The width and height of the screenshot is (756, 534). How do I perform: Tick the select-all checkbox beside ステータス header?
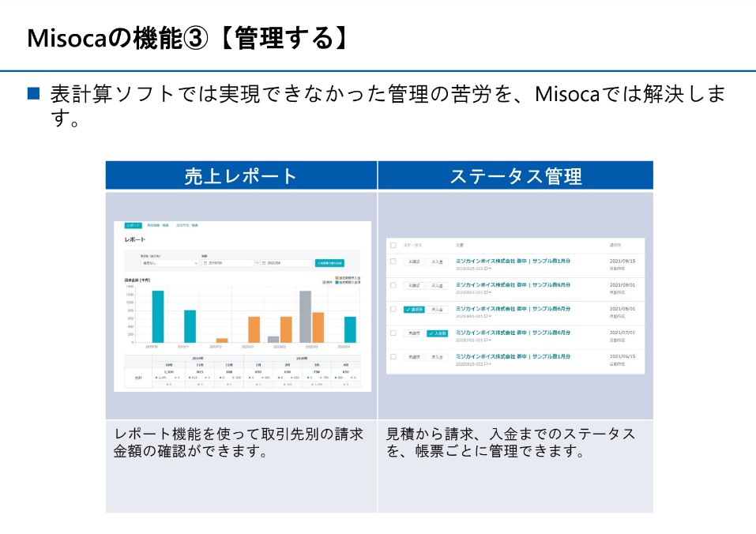[393, 246]
